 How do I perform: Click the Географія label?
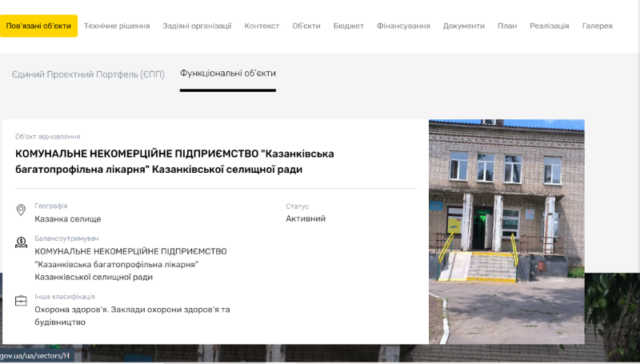coord(51,206)
